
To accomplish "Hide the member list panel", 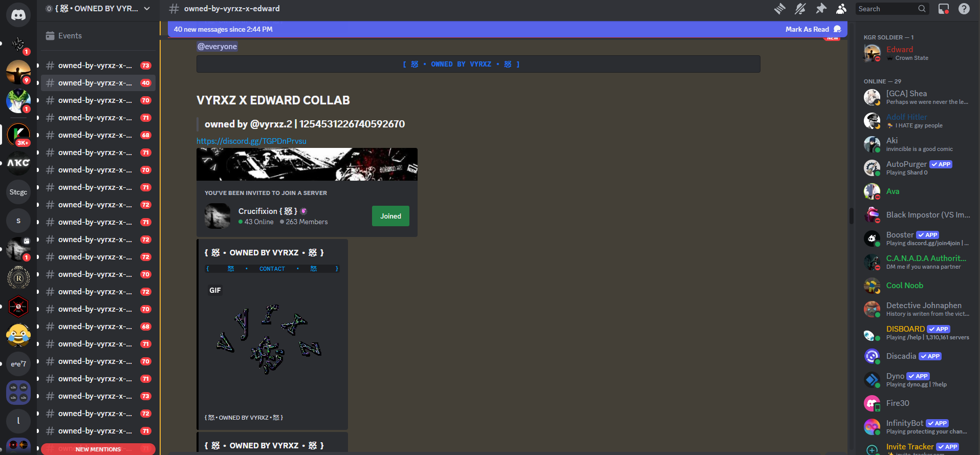I will (x=841, y=9).
